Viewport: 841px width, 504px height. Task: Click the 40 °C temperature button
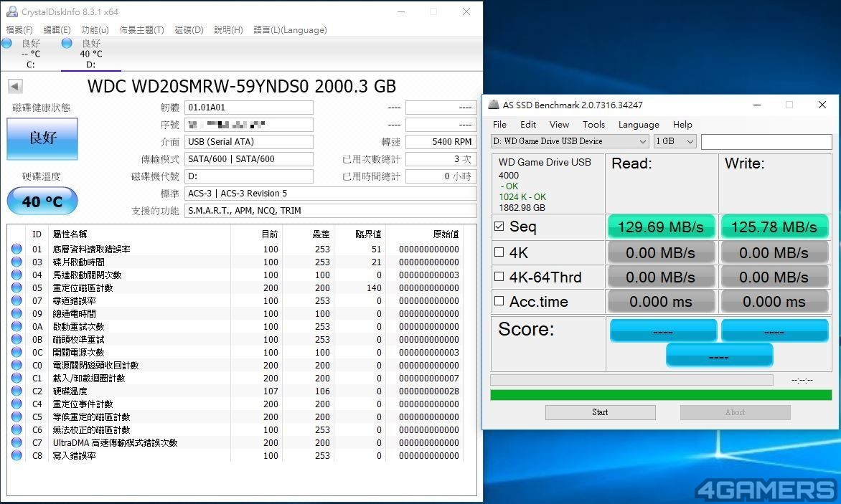42,201
